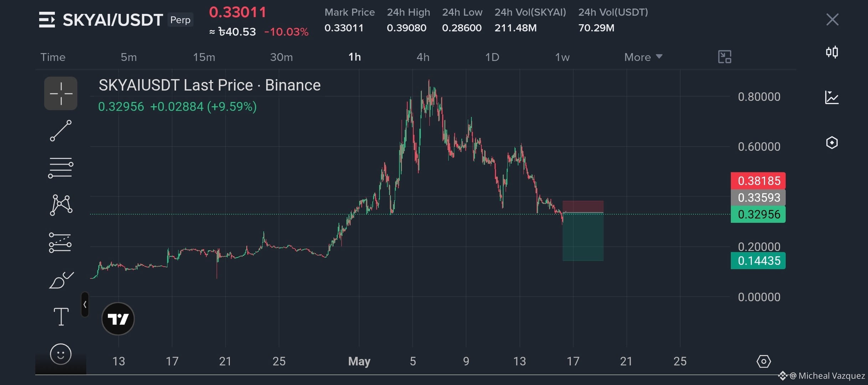Tap the Perp contract badge
The height and width of the screenshot is (385, 868).
pos(180,20)
